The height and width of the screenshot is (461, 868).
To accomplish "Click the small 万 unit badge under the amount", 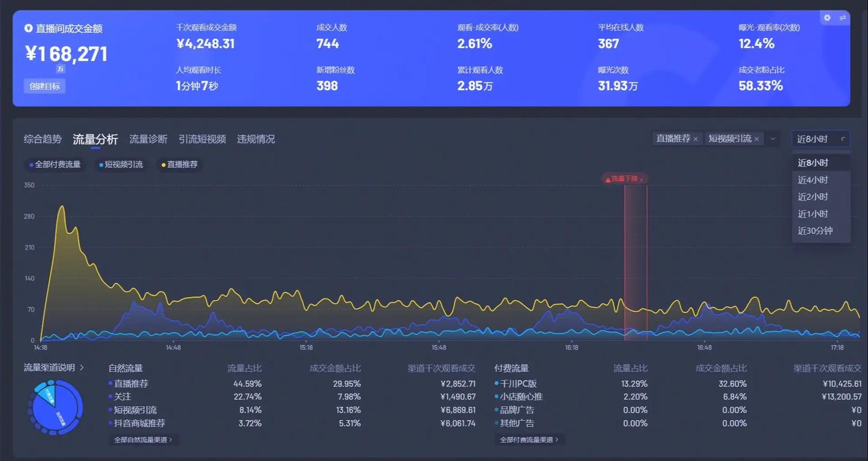I will point(61,69).
